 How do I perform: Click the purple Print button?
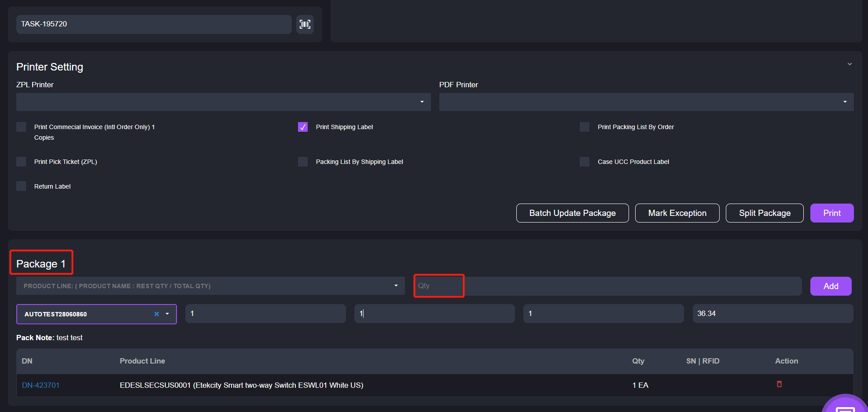point(831,213)
